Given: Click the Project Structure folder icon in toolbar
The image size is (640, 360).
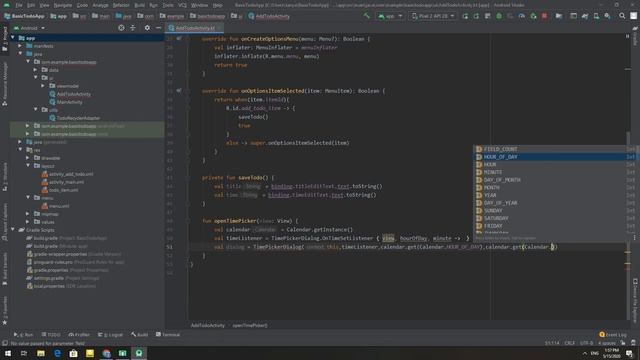Looking at the screenshot, I should [559, 16].
